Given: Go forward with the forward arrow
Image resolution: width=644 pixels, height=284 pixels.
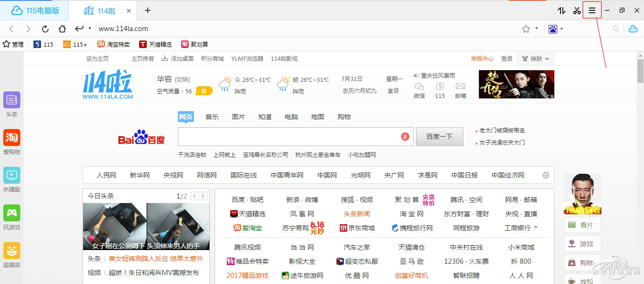Looking at the screenshot, I should (28, 29).
